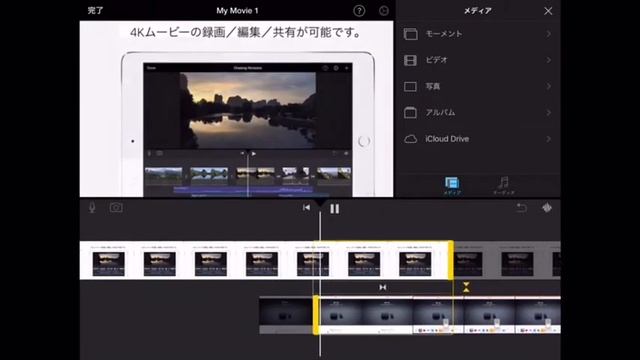This screenshot has height=360, width=640.
Task: Open the camera capture icon
Action: [x=116, y=208]
